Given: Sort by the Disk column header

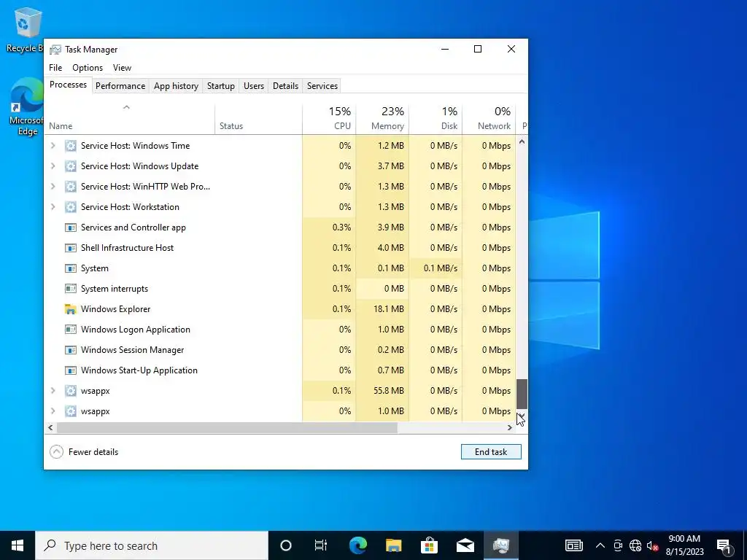Looking at the screenshot, I should click(x=436, y=119).
